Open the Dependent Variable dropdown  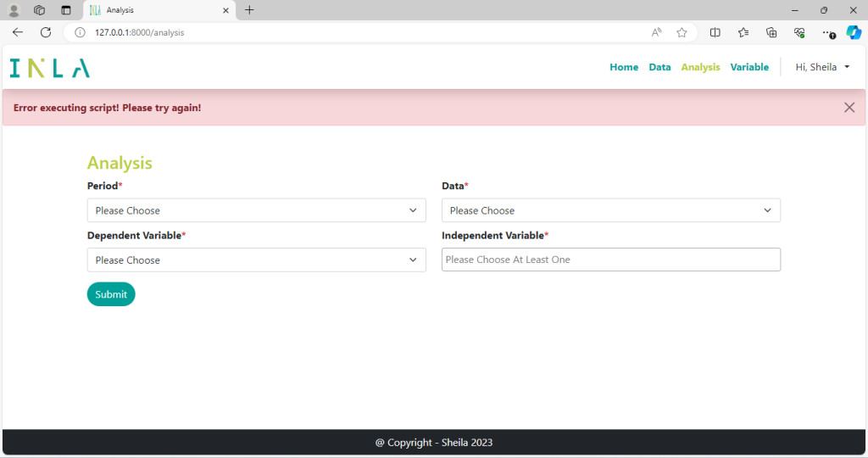tap(256, 260)
